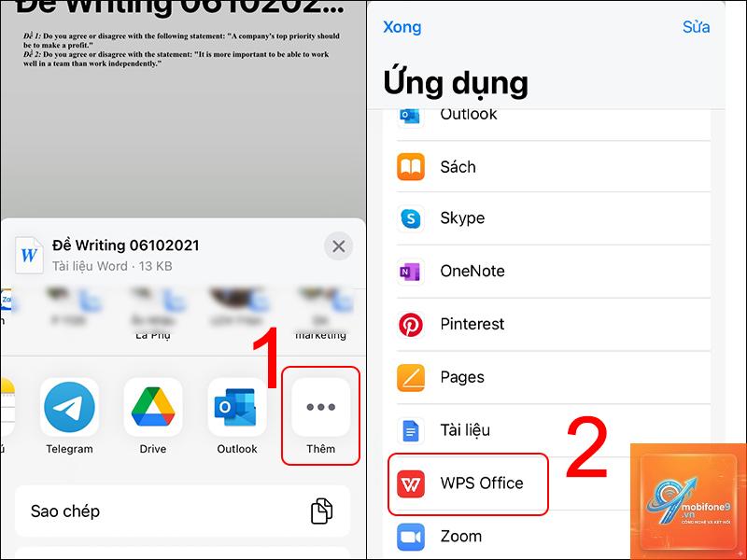The image size is (747, 560).
Task: Tap the Pinterest label
Action: coord(472,324)
